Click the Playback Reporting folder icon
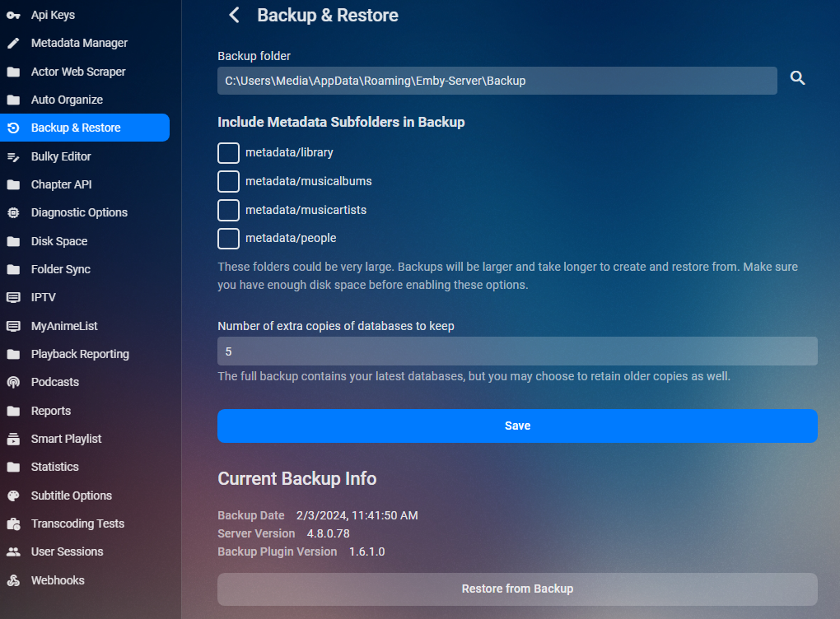This screenshot has height=619, width=840. [13, 354]
